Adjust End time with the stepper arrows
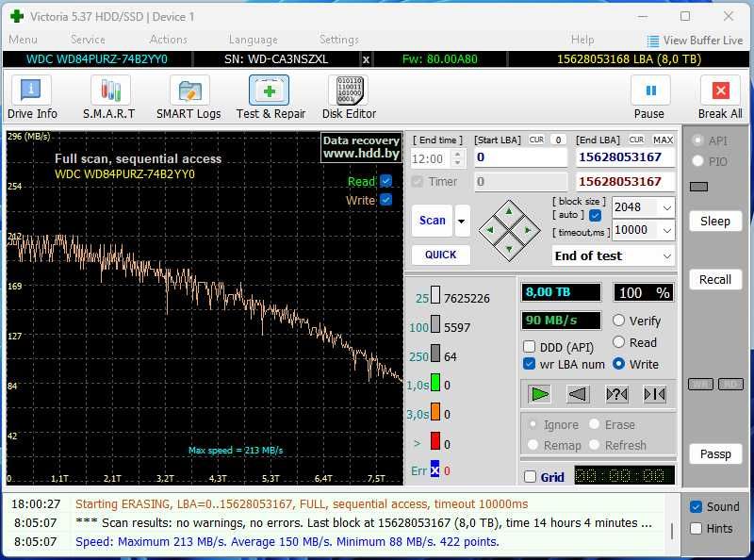This screenshot has height=560, width=754. coord(457,158)
